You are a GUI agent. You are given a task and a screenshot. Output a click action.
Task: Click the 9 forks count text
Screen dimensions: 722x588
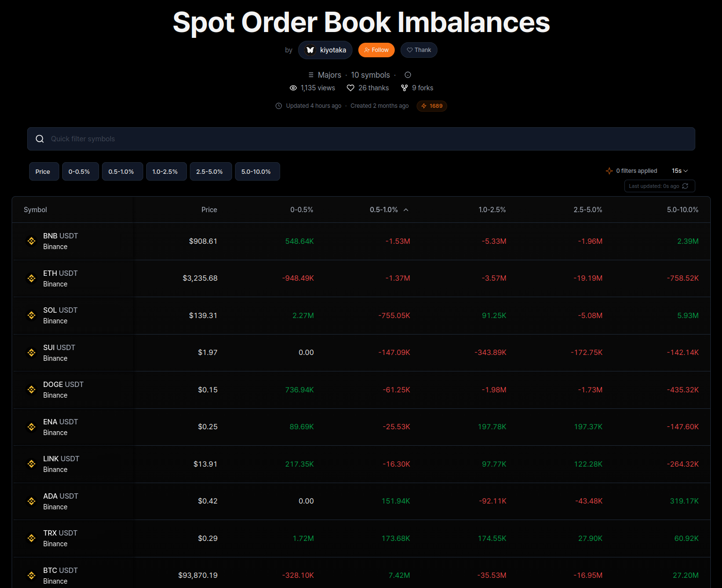click(x=422, y=88)
